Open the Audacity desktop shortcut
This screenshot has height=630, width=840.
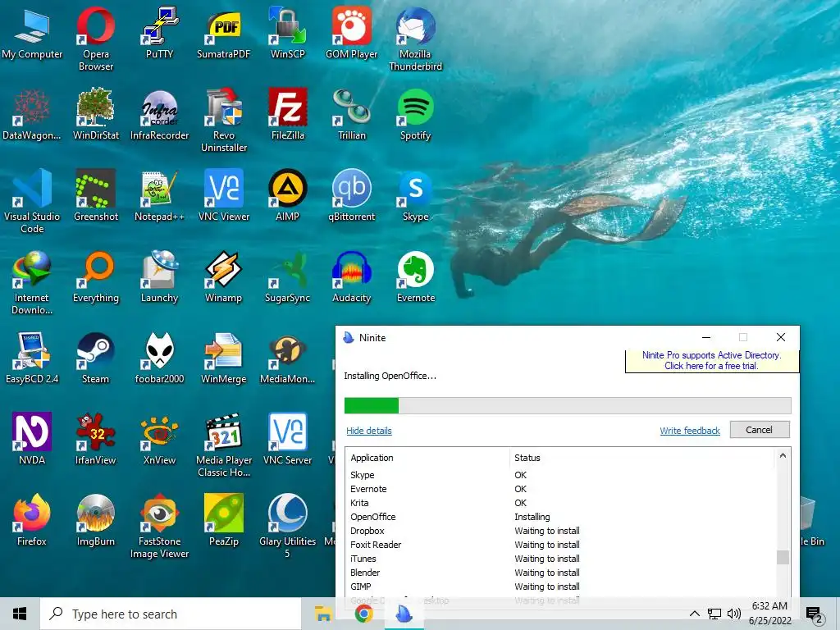click(351, 276)
